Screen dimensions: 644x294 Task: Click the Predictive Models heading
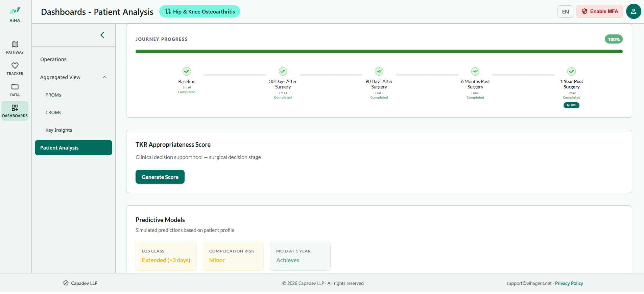click(160, 220)
